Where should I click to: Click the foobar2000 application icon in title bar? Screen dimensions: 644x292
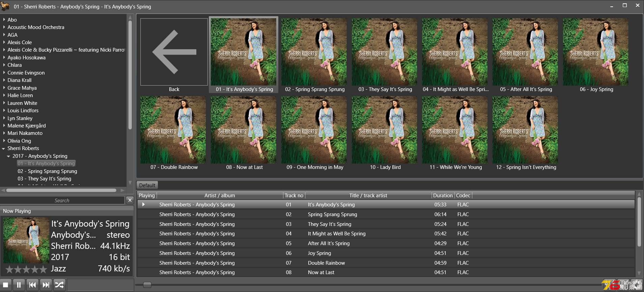(5, 6)
